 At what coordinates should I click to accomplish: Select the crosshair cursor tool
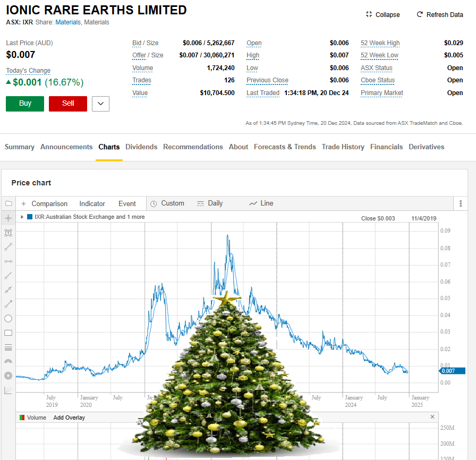click(x=8, y=218)
